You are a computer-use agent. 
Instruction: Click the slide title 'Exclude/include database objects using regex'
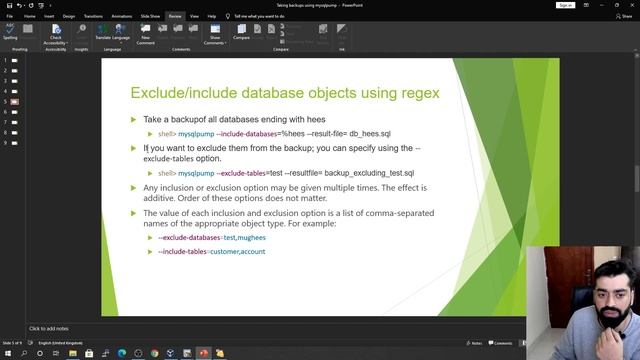point(285,93)
